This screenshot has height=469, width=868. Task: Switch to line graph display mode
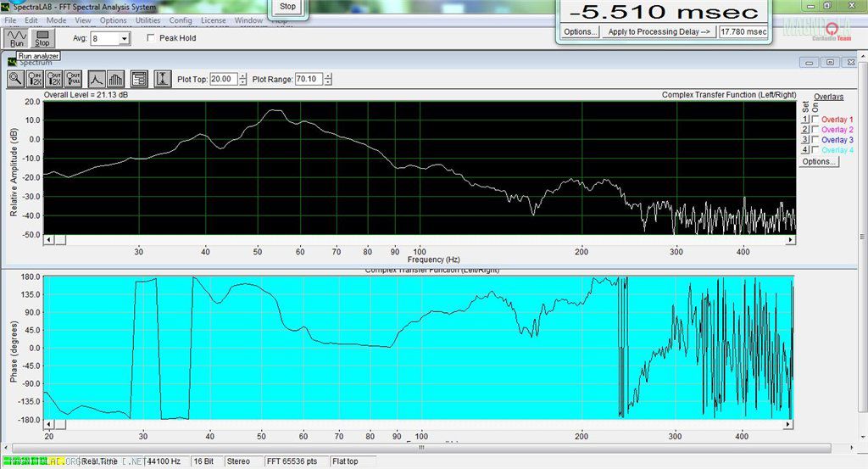coord(97,79)
